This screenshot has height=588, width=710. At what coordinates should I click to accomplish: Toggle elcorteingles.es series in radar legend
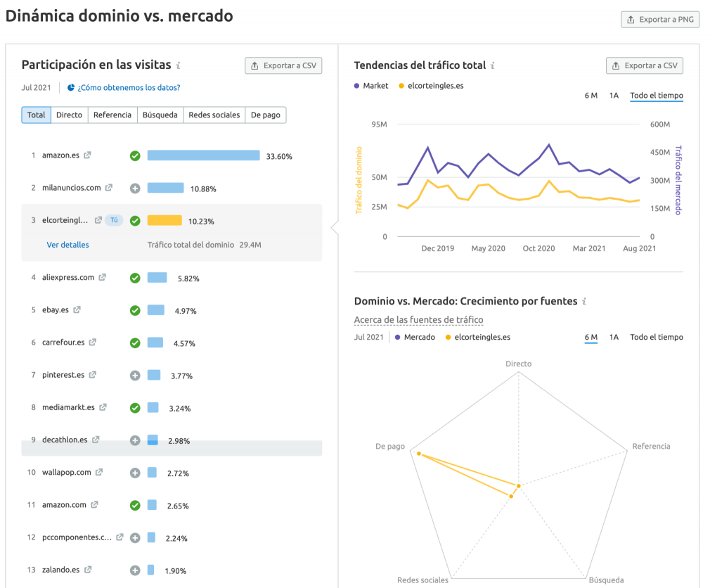(x=478, y=337)
